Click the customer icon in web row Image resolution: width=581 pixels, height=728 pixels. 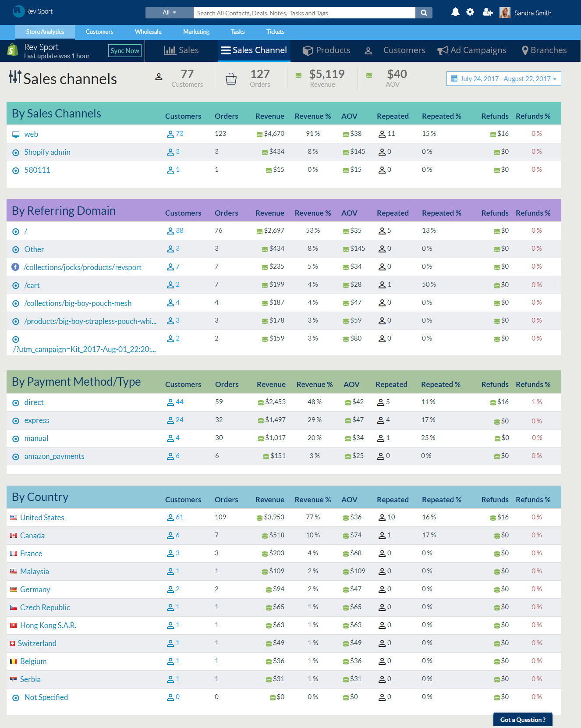click(x=170, y=134)
